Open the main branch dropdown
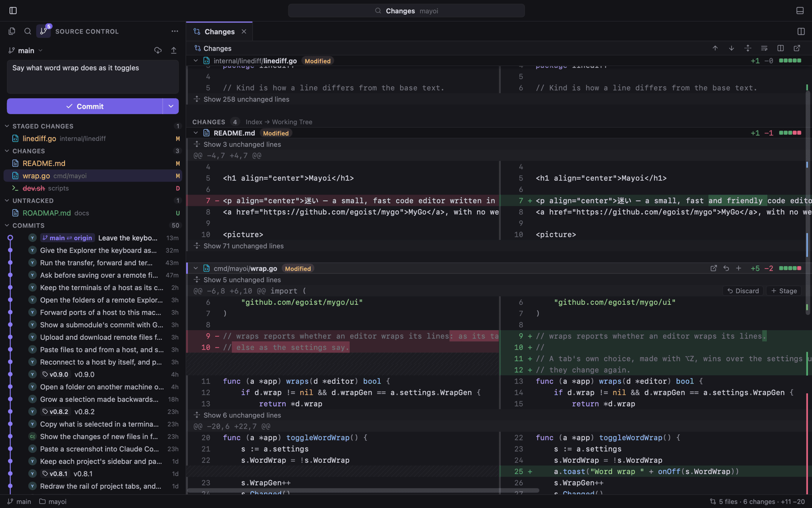The image size is (812, 508). pyautogui.click(x=26, y=50)
